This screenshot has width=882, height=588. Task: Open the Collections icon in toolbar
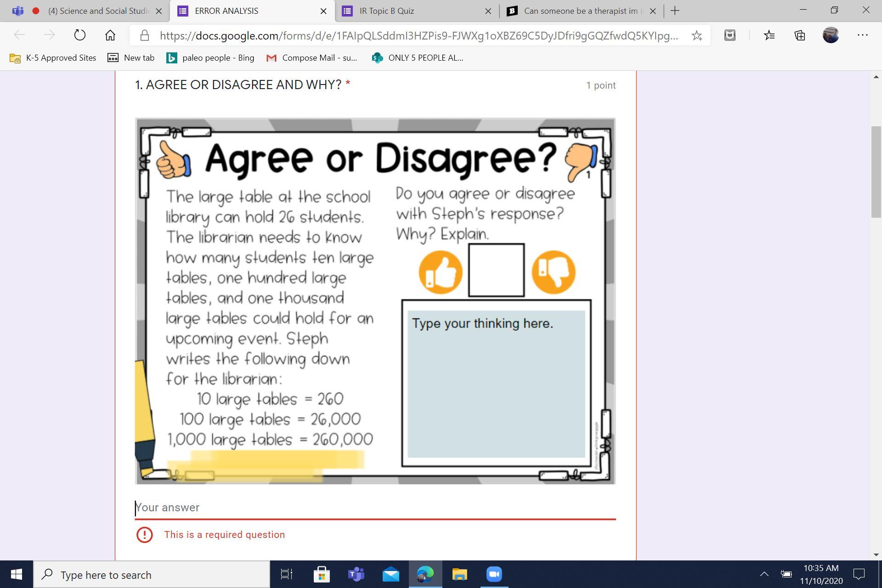point(800,35)
